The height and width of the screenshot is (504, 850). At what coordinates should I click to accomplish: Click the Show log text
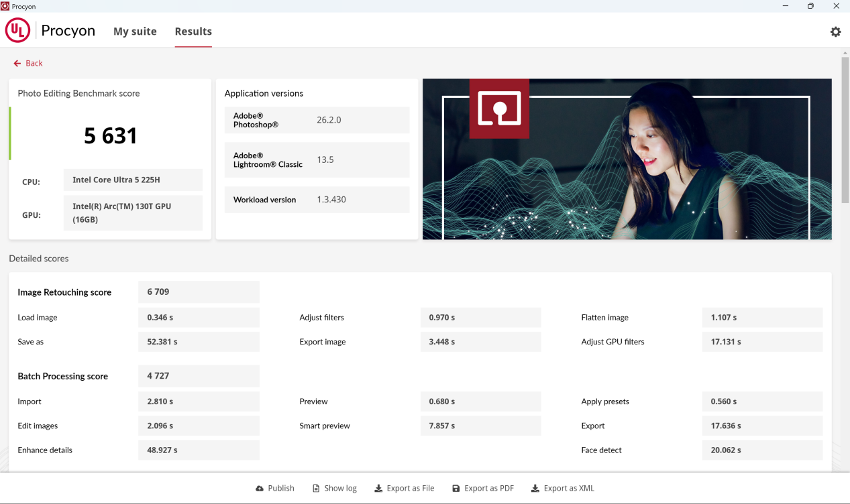click(x=340, y=489)
